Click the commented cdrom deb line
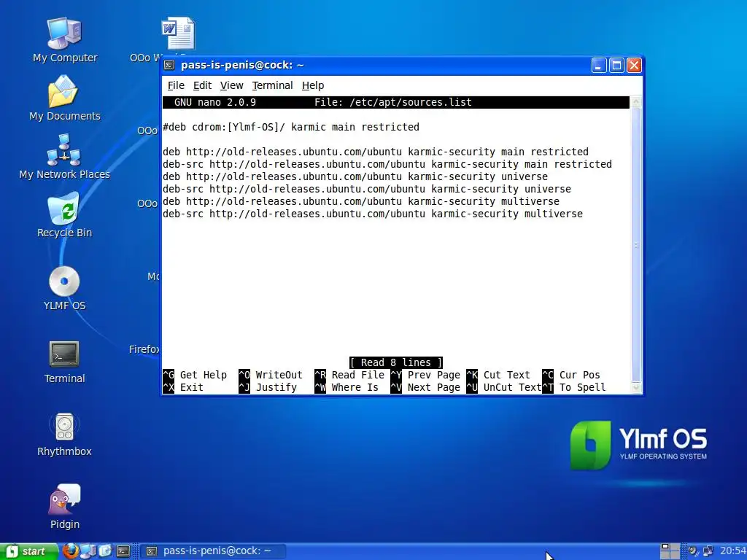747x560 pixels. 290,127
